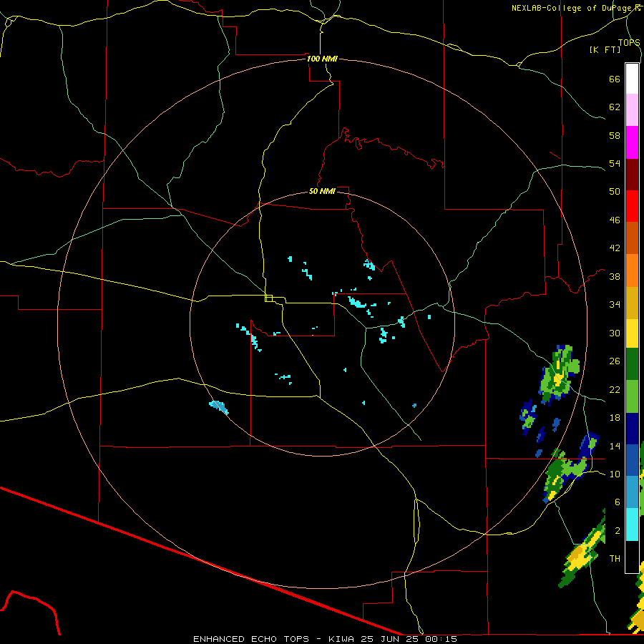Image resolution: width=644 pixels, height=644 pixels.
Task: Select the "26" scale label
Action: pos(615,361)
